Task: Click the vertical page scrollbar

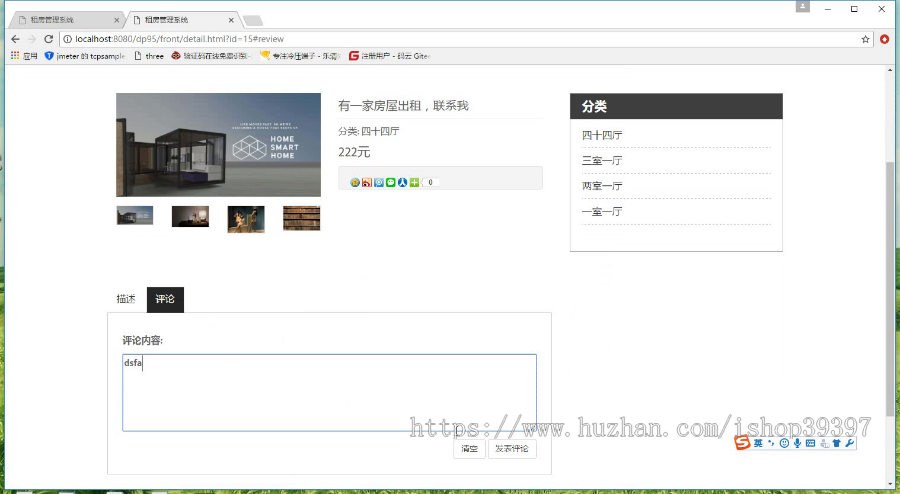Action: click(890, 289)
